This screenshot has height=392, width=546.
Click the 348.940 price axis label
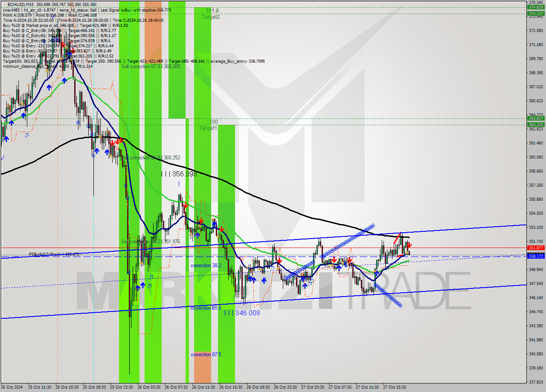click(x=536, y=269)
